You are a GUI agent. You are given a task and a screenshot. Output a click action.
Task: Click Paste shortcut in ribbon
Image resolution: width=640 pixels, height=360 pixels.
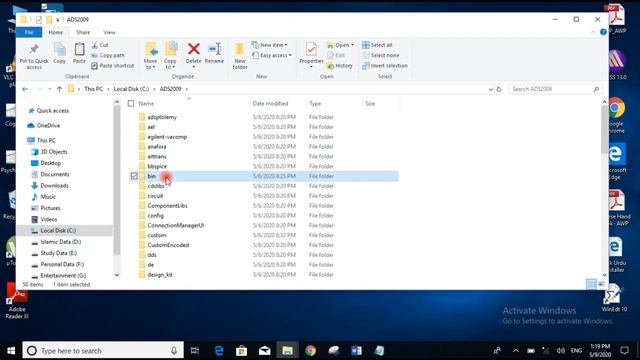[113, 66]
